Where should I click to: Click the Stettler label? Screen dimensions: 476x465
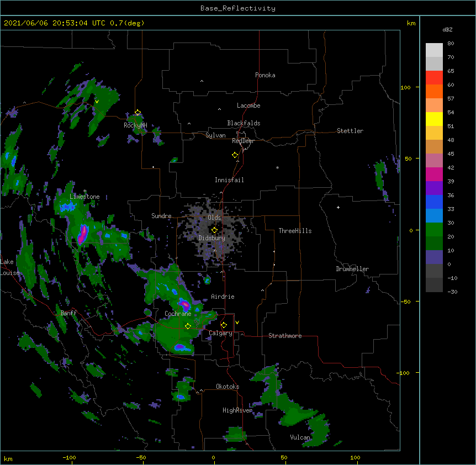pos(350,131)
